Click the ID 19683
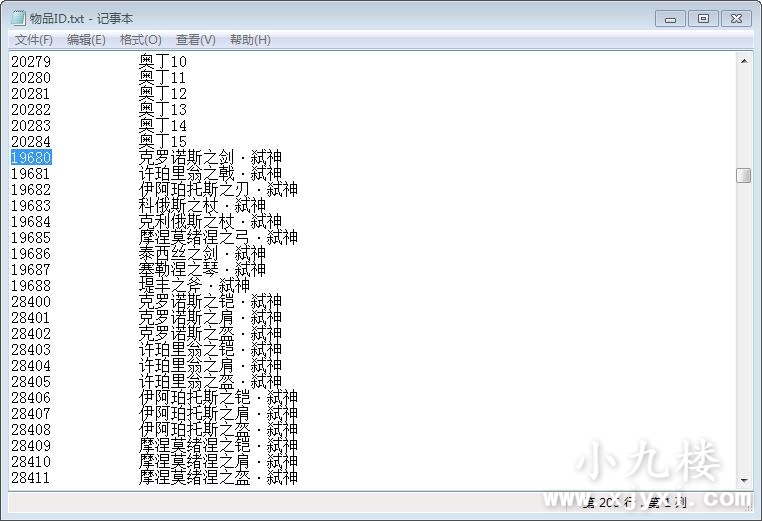The height and width of the screenshot is (521, 762). coord(31,206)
